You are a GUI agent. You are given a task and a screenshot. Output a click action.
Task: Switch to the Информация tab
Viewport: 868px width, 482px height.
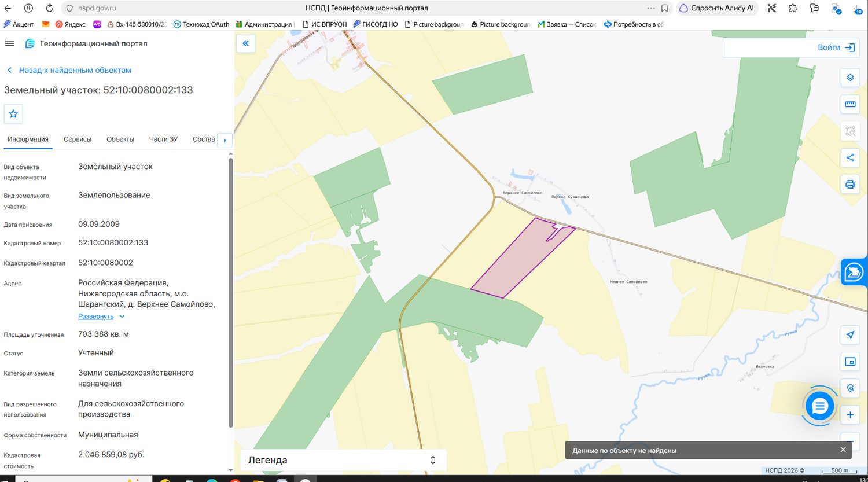[x=28, y=139]
